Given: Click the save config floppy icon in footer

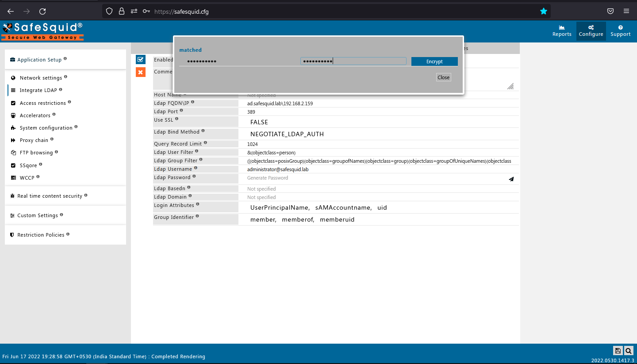Looking at the screenshot, I should pos(618,351).
